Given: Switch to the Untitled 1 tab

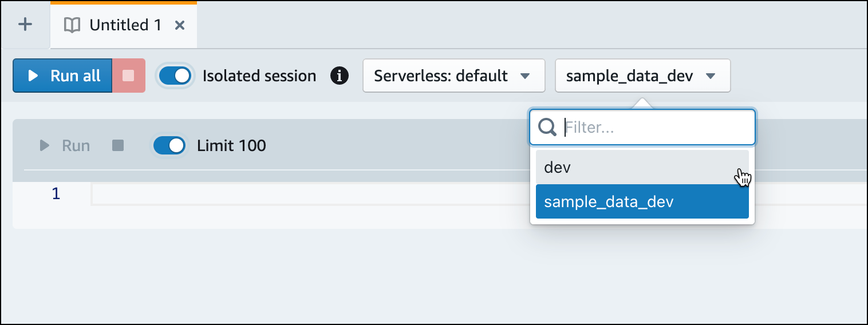Looking at the screenshot, I should point(125,25).
